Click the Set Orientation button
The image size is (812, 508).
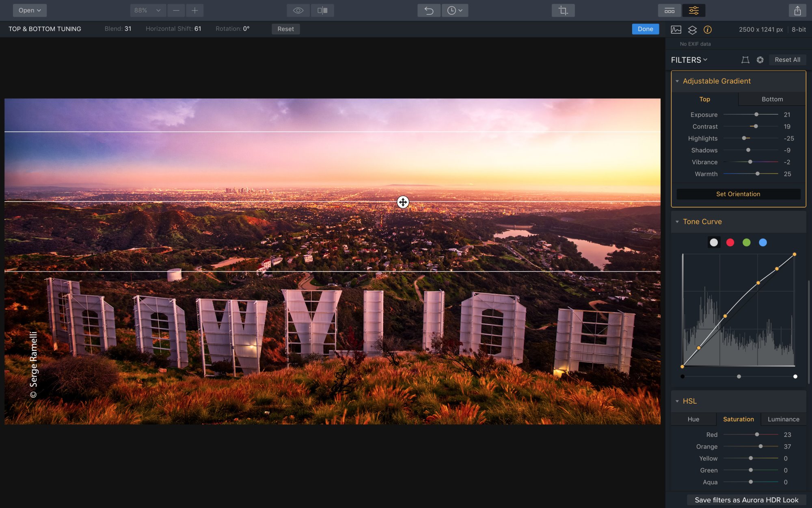coord(738,194)
